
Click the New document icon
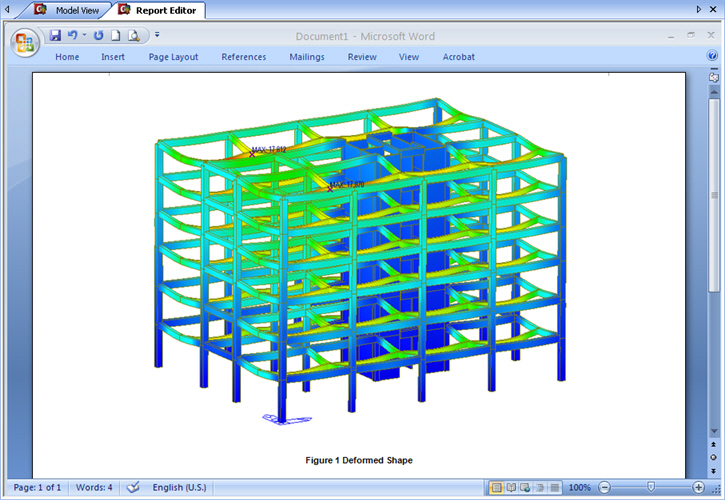[x=115, y=35]
